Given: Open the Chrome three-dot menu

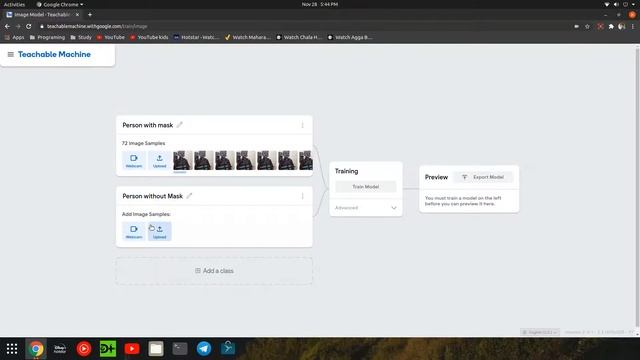Looking at the screenshot, I should coord(633,26).
